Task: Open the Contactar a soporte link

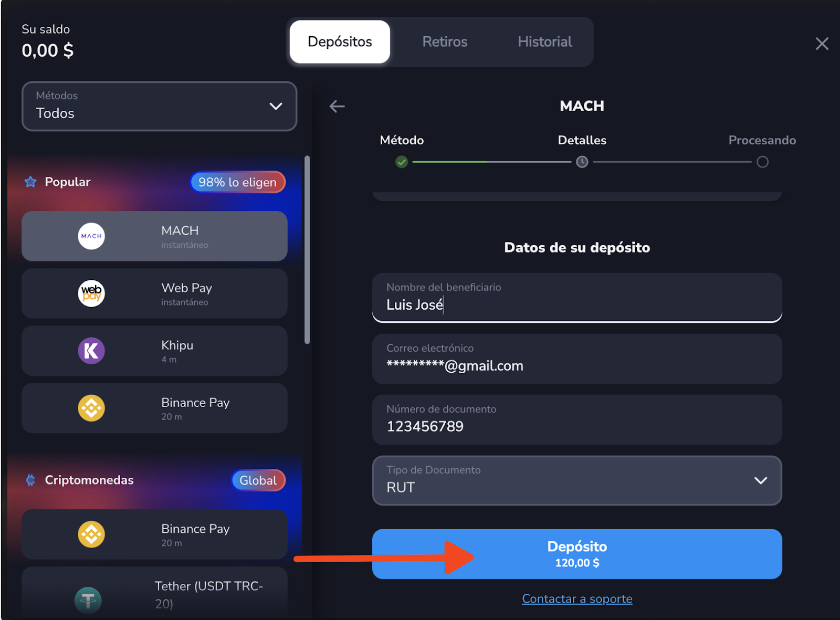Action: pyautogui.click(x=577, y=599)
